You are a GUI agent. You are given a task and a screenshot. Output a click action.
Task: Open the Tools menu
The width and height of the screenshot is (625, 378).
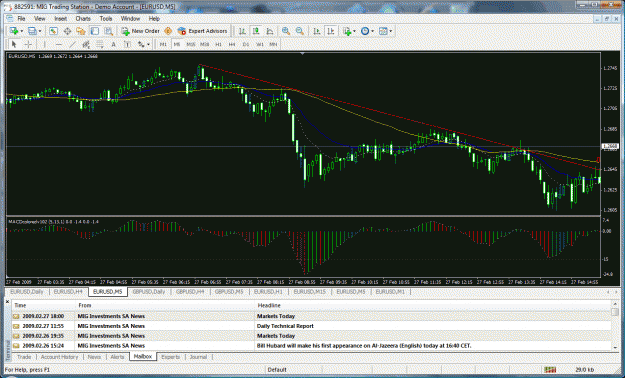[106, 19]
